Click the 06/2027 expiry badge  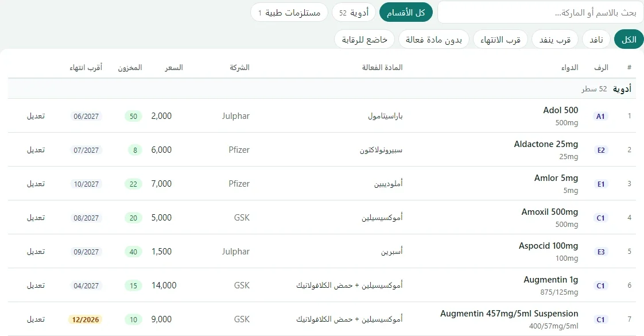[86, 116]
